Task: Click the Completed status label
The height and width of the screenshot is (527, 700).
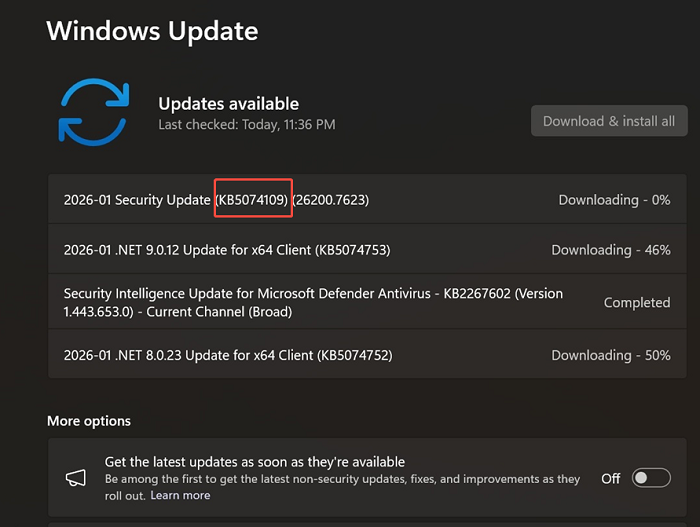Action: click(637, 302)
